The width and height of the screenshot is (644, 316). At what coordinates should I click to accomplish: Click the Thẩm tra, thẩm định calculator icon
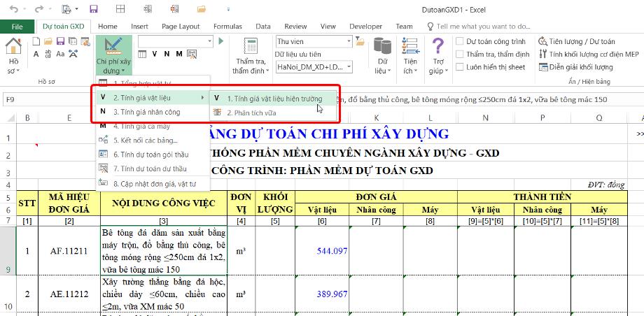click(x=250, y=48)
